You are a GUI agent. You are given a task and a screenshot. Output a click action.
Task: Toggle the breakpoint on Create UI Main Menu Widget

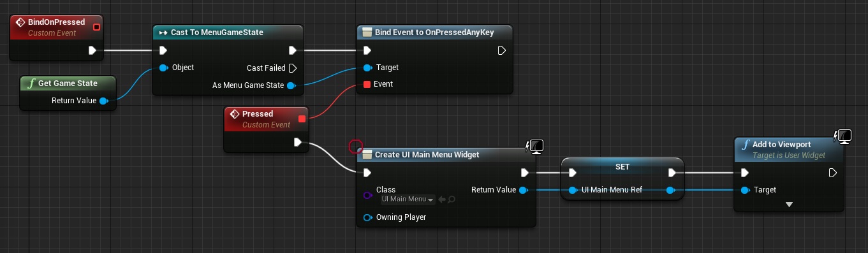coord(356,147)
